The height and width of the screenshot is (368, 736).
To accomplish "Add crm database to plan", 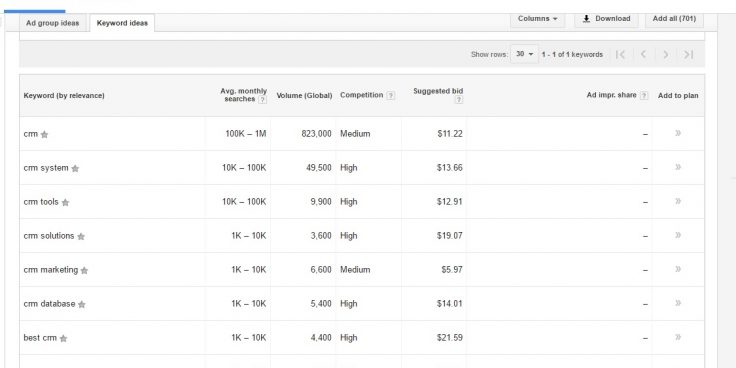I will [x=678, y=303].
